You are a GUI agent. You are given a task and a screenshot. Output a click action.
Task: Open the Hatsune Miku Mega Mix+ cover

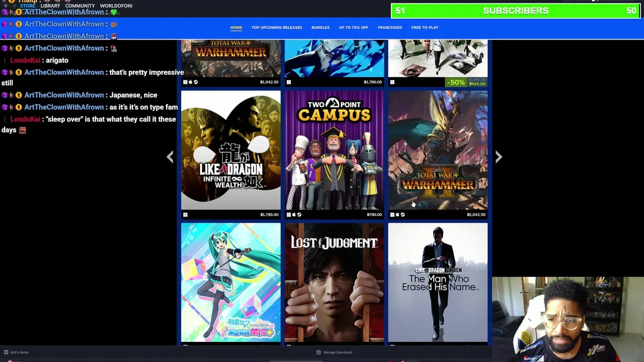[x=231, y=283]
